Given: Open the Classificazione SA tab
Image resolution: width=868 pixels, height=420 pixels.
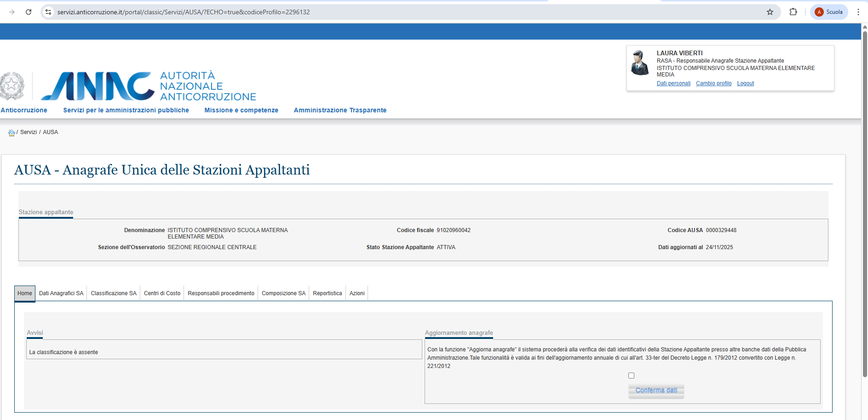Looking at the screenshot, I should point(114,293).
